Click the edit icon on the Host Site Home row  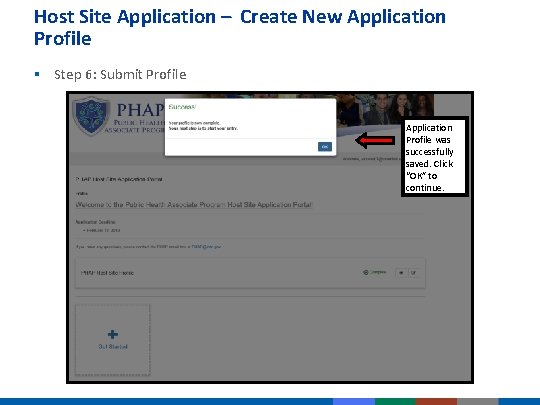pos(414,273)
